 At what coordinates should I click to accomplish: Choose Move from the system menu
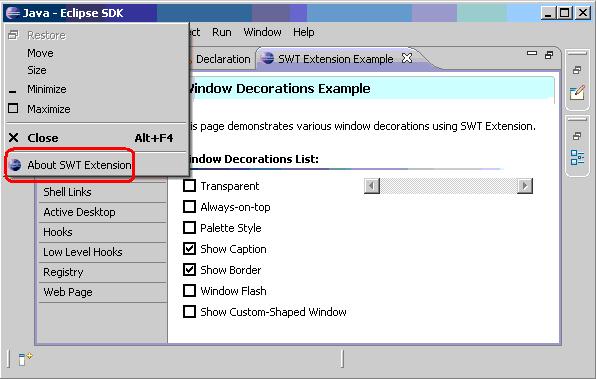97,53
